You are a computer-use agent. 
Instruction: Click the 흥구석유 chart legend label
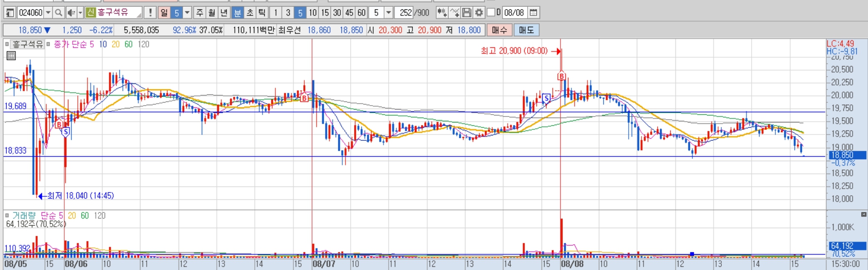point(27,44)
